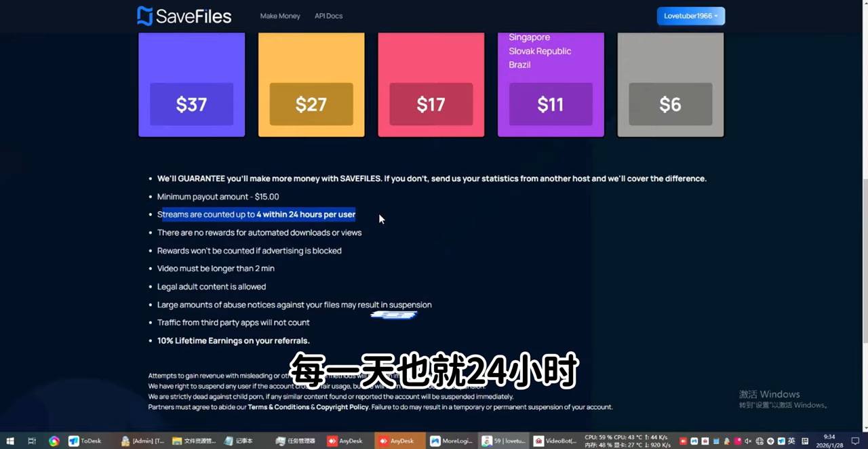Click the SaveFiles logo
The width and height of the screenshot is (868, 449).
[184, 16]
